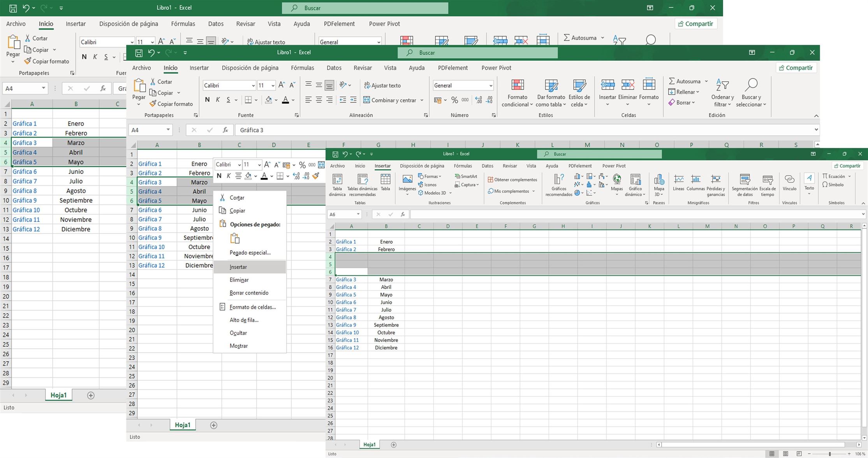Screen dimensions: 868x458
Task: Open the font color swatch
Action: pos(285,100)
